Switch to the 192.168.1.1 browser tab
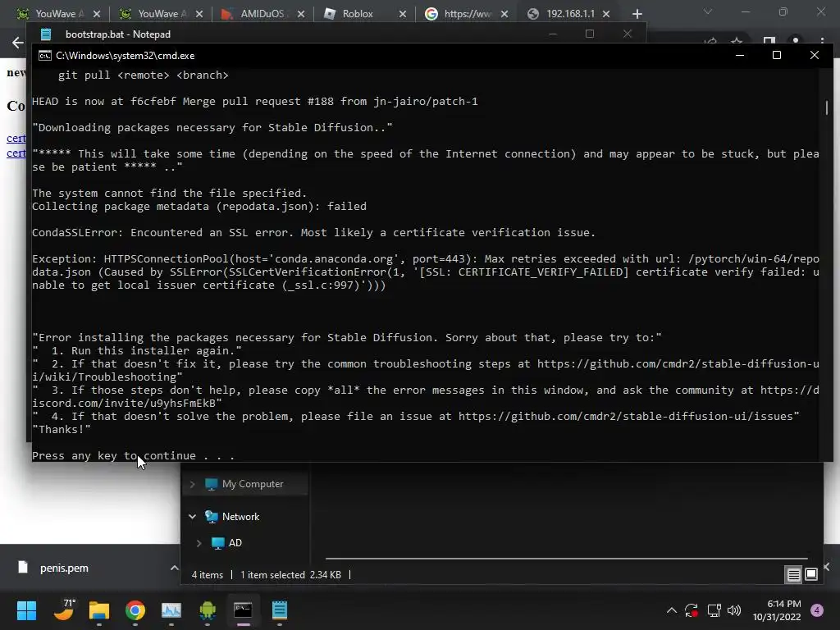 pyautogui.click(x=570, y=14)
